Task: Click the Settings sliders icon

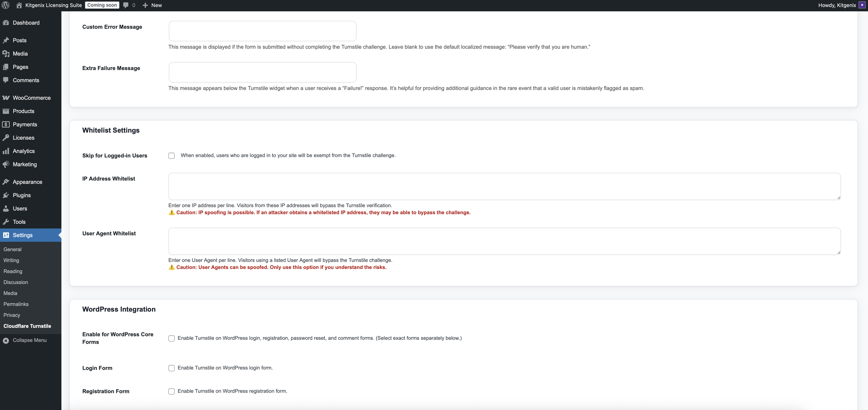Action: pyautogui.click(x=6, y=235)
